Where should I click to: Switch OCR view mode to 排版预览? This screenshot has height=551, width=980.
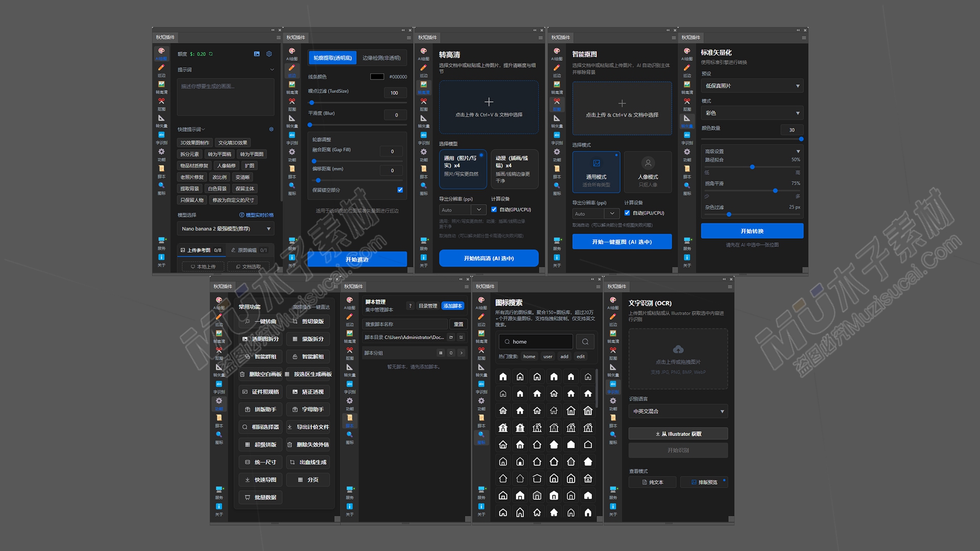tap(704, 482)
